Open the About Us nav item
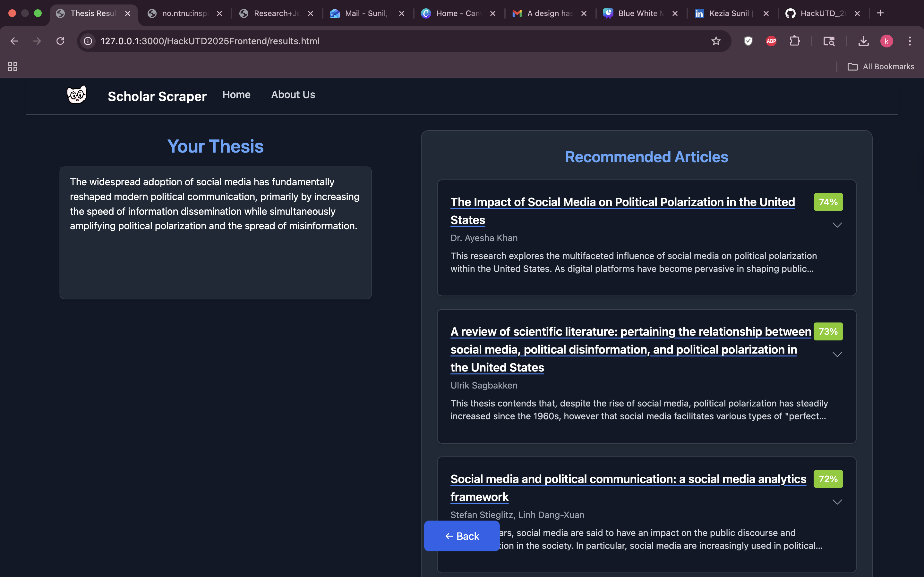This screenshot has height=577, width=924. click(293, 95)
